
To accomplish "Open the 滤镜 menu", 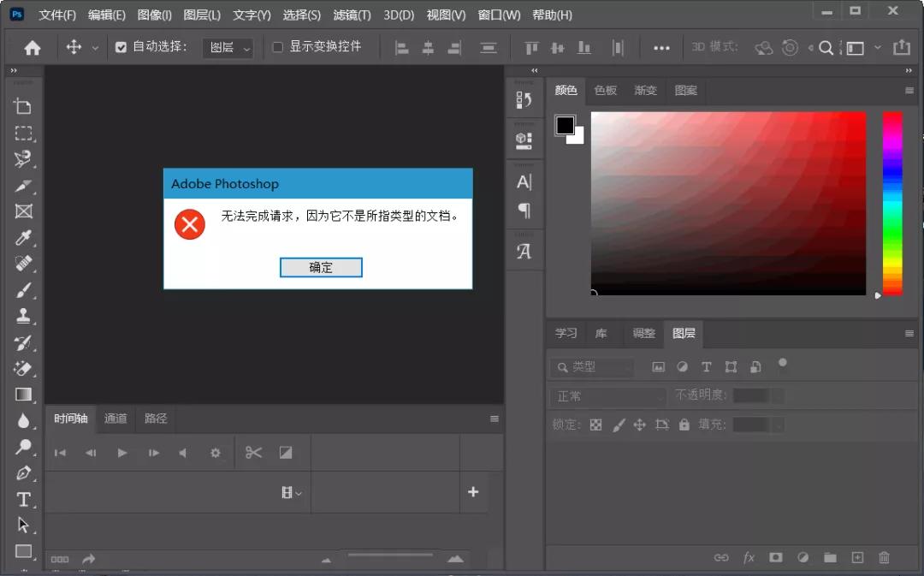I will coord(352,15).
